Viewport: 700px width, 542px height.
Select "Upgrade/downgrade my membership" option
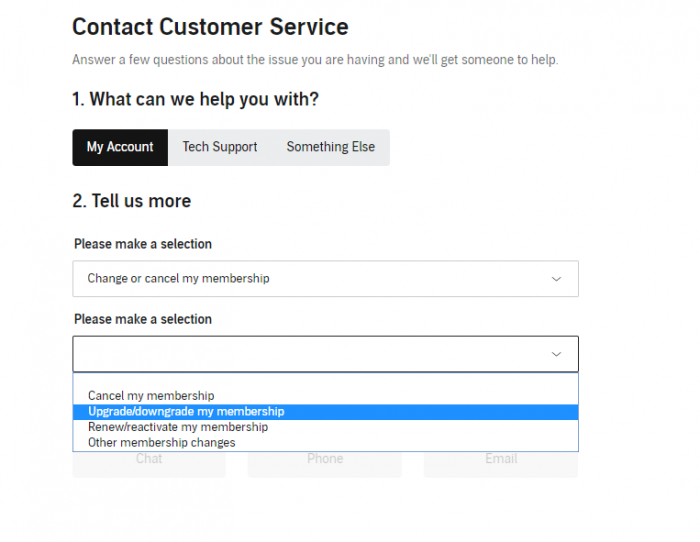[x=186, y=412]
